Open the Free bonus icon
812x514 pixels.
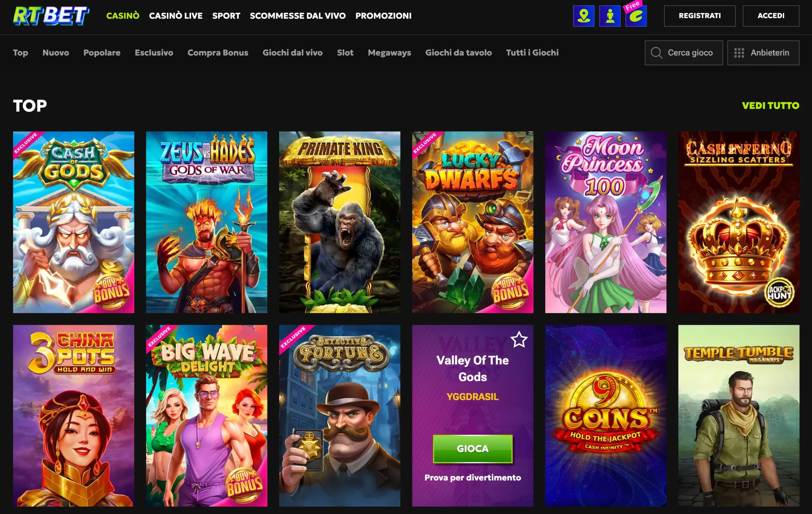(636, 15)
